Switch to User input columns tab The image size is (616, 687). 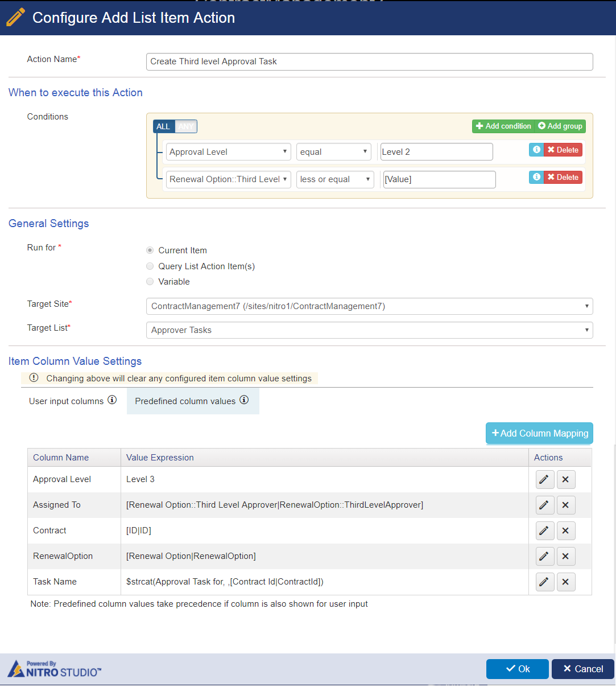(73, 401)
